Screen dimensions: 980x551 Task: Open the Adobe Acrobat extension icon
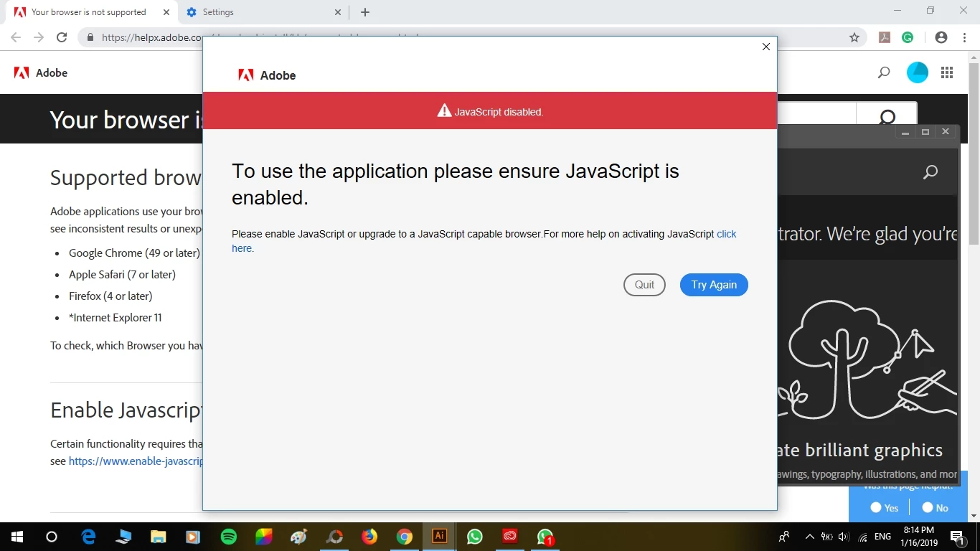tap(885, 37)
